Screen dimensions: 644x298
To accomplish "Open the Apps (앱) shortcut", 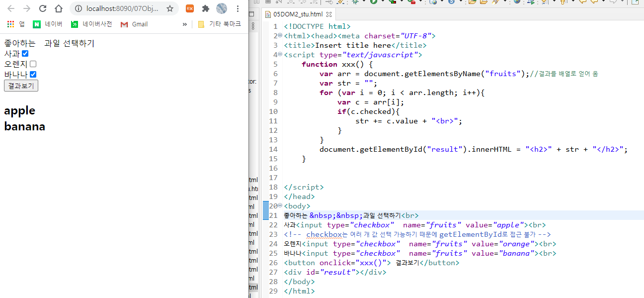I will click(16, 24).
